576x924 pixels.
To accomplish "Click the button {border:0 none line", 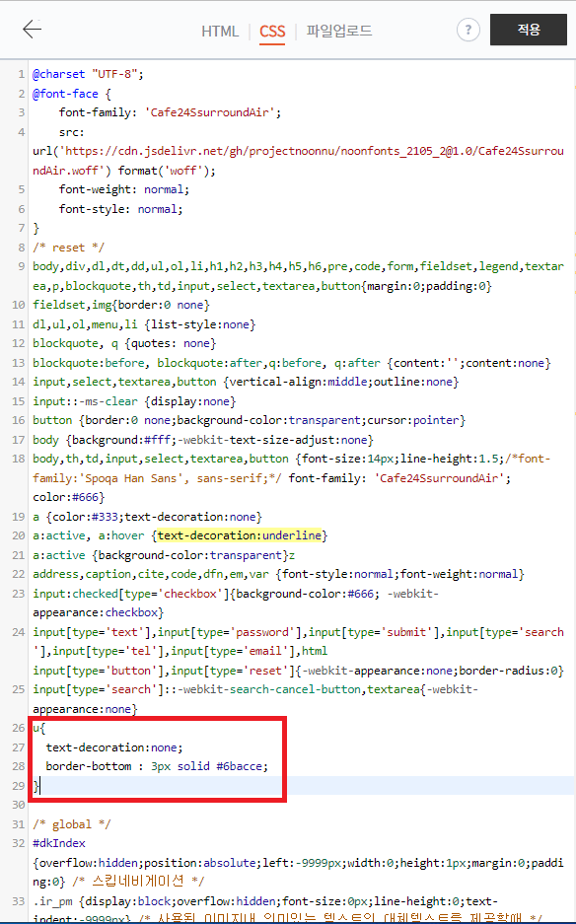I will (x=249, y=420).
